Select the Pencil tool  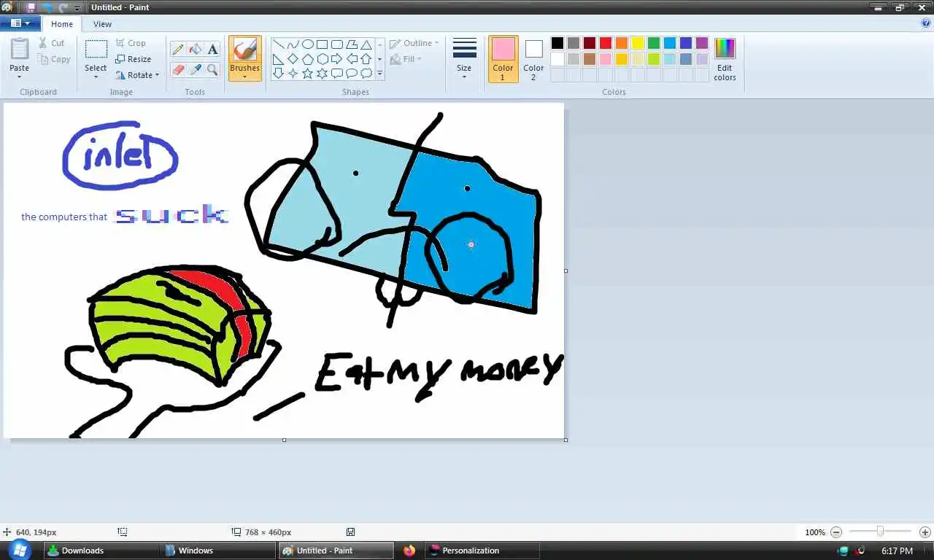pyautogui.click(x=177, y=50)
